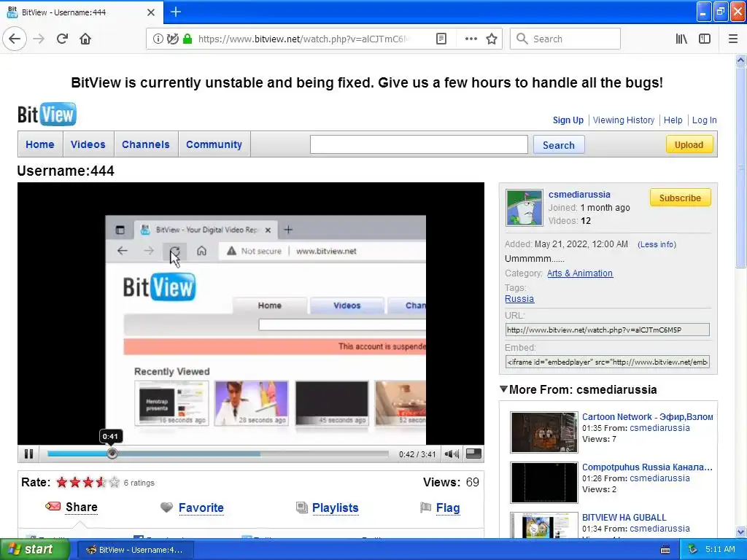Open the Videos navigation tab
This screenshot has height=560, width=747.
tap(88, 144)
